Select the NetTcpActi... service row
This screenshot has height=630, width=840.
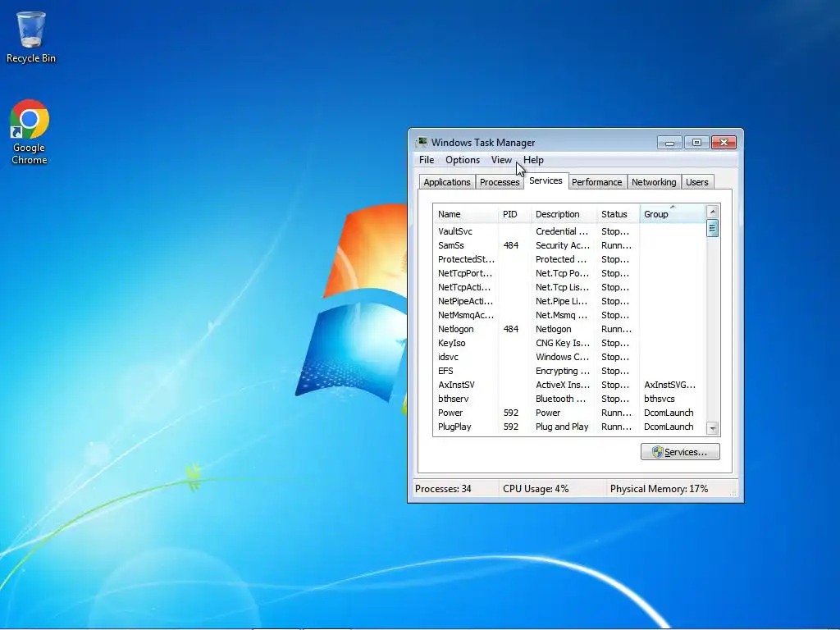(569, 287)
